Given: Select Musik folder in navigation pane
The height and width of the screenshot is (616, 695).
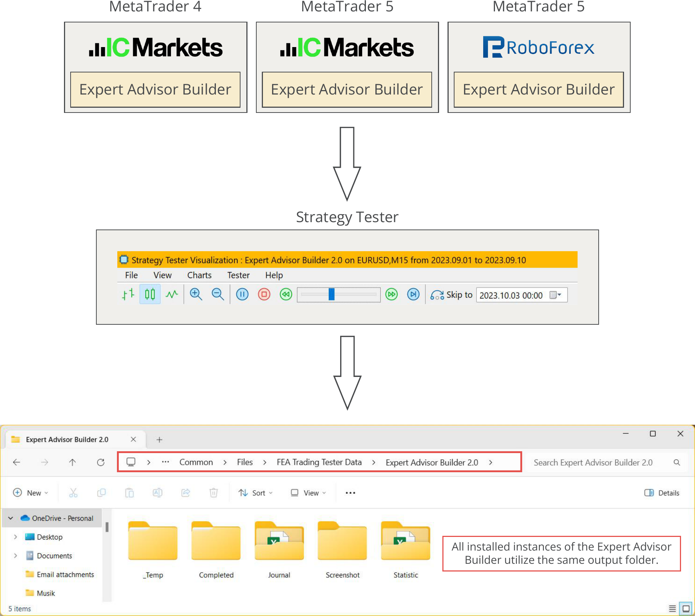Looking at the screenshot, I should (x=40, y=593).
